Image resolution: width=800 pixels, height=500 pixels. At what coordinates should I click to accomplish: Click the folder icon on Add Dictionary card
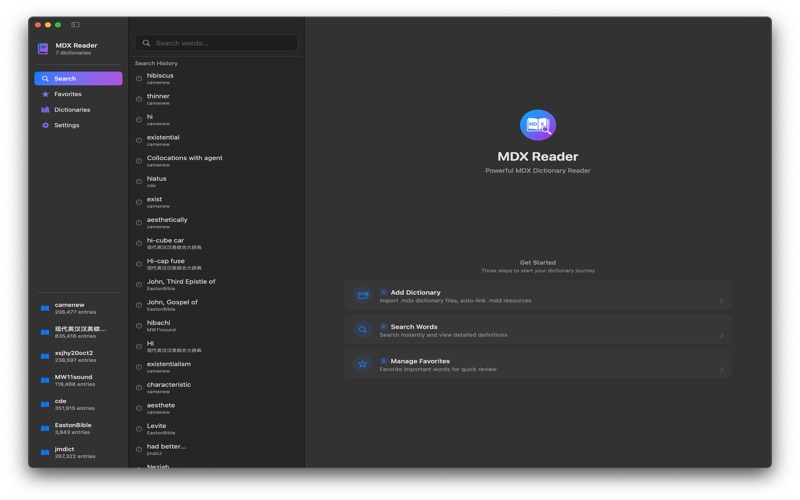[x=363, y=295]
